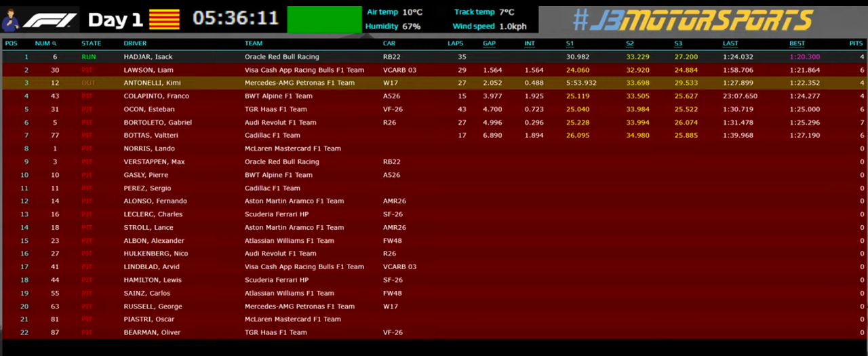This screenshot has width=868, height=356.
Task: Select driver HULKENBERG, Nico
Action: tap(156, 254)
